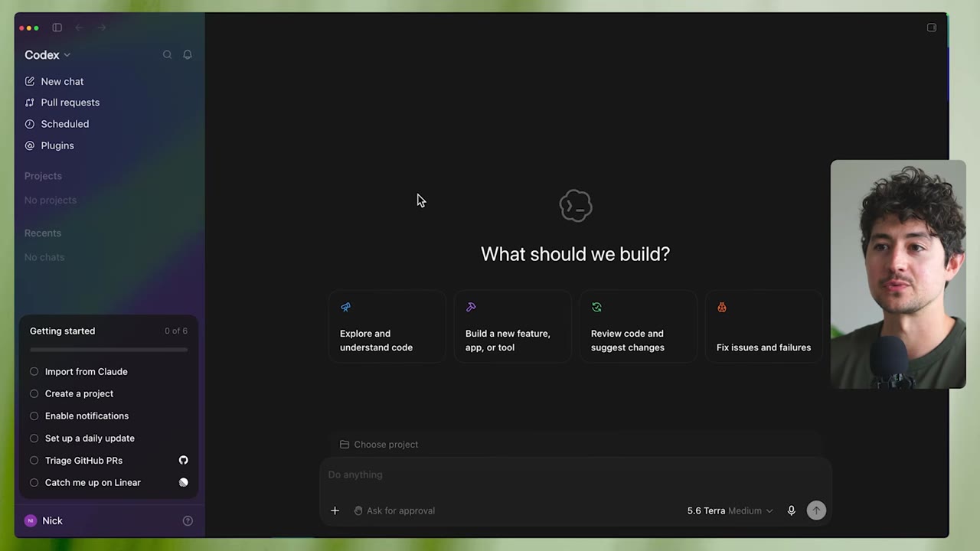Start voice input with microphone
980x551 pixels.
[x=792, y=511]
